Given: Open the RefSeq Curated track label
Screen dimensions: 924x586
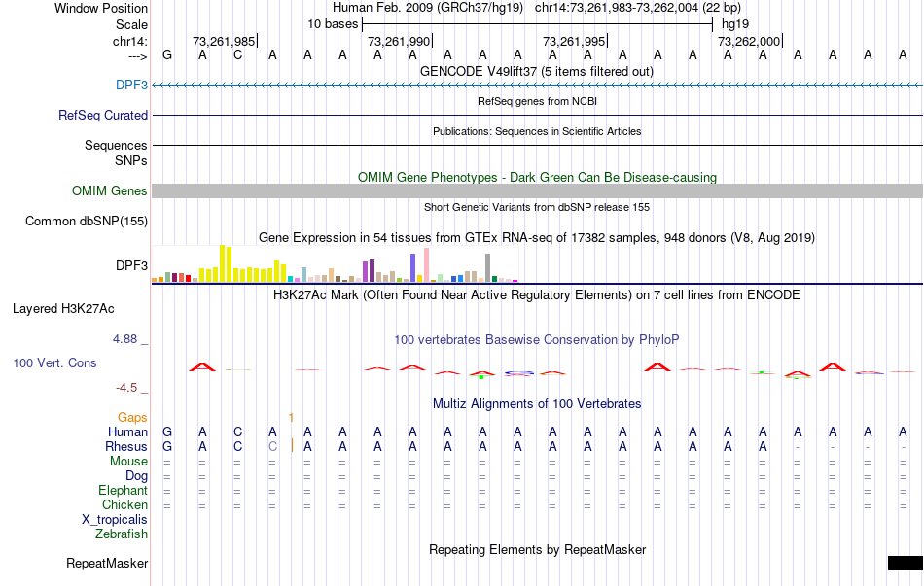Looking at the screenshot, I should pyautogui.click(x=103, y=115).
